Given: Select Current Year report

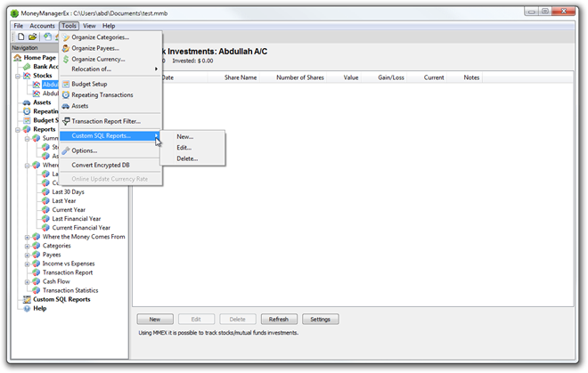Looking at the screenshot, I should click(x=69, y=210).
